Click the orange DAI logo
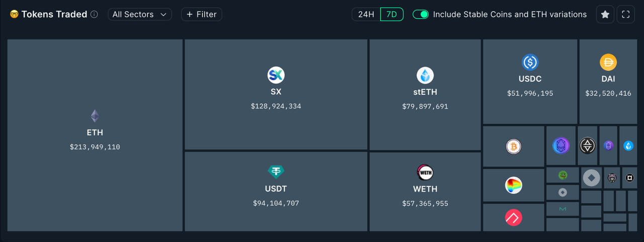 [x=608, y=63]
